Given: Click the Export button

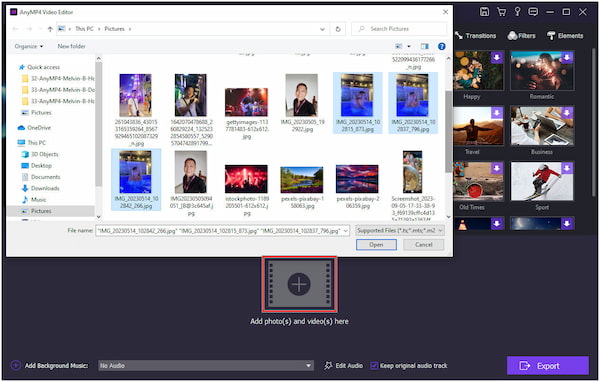Looking at the screenshot, I should coord(548,366).
